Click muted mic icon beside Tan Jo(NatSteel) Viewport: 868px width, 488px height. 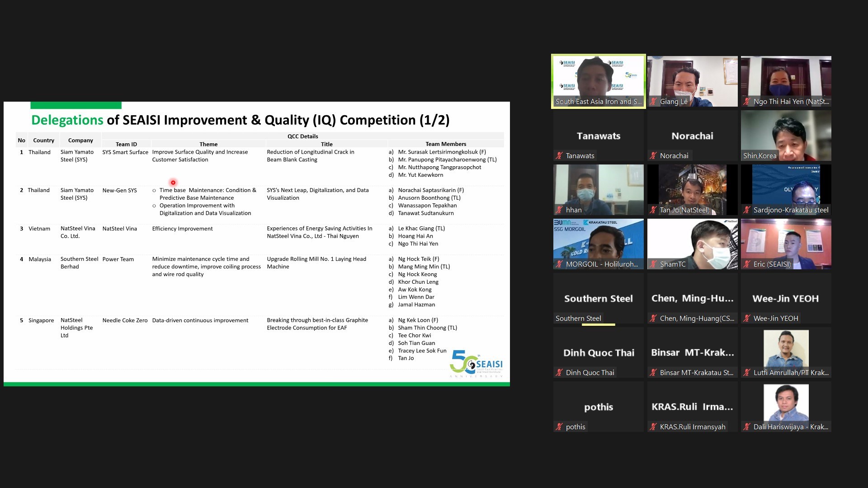tap(653, 210)
